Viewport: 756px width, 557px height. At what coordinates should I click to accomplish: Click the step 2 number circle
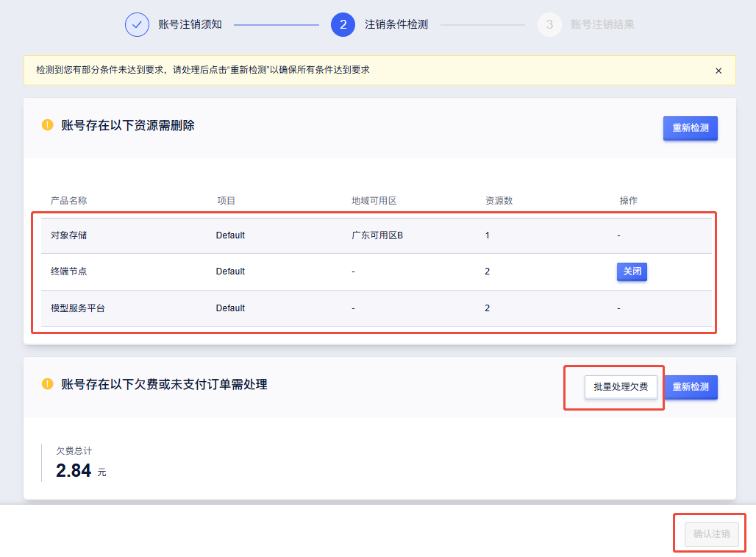pyautogui.click(x=343, y=24)
